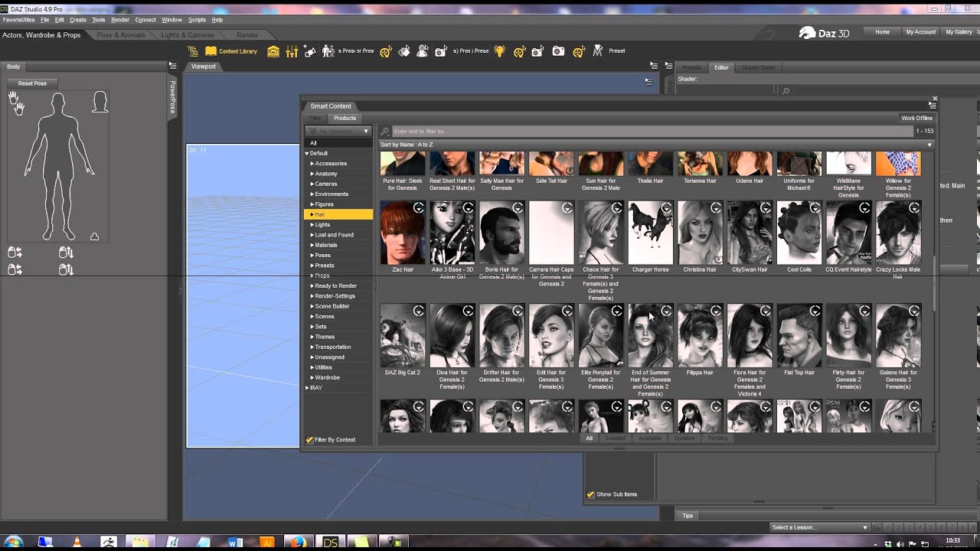
Task: Toggle the Show Sub Items checkbox
Action: point(590,494)
